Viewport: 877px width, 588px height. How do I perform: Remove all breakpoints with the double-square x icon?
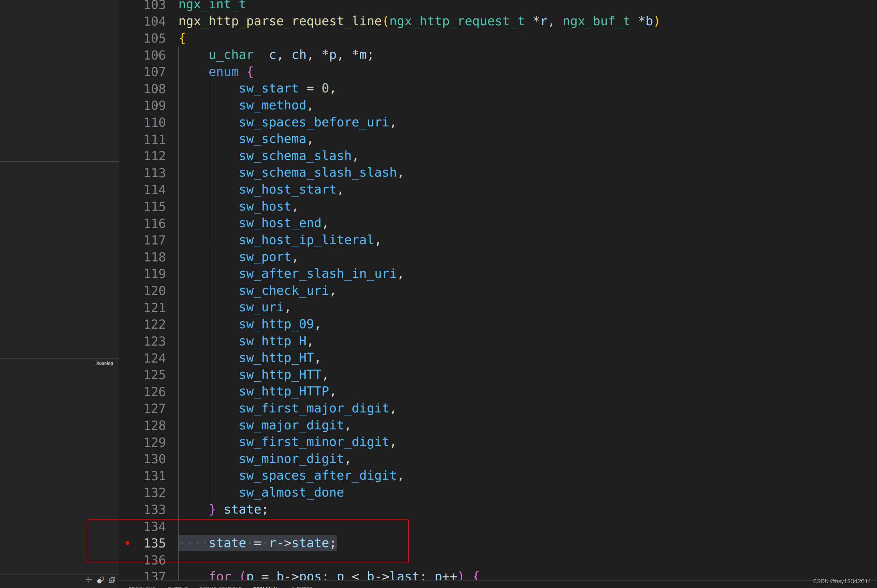[x=112, y=580]
